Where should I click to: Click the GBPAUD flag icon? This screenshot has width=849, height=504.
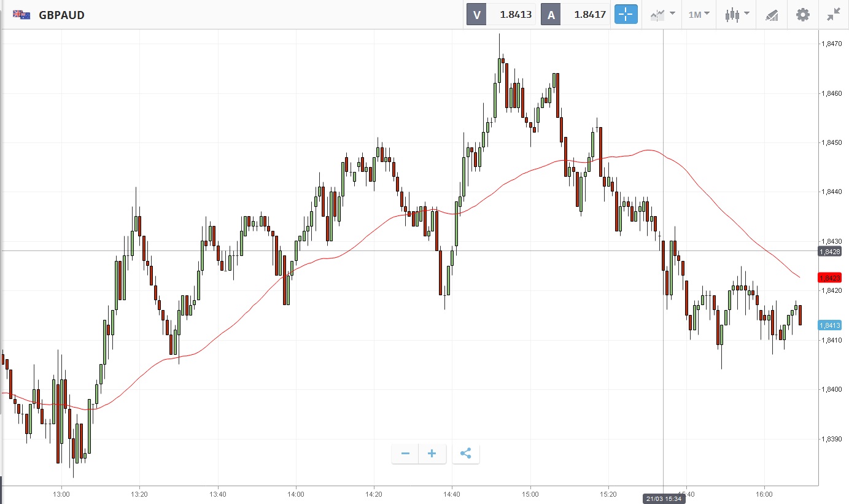[21, 15]
